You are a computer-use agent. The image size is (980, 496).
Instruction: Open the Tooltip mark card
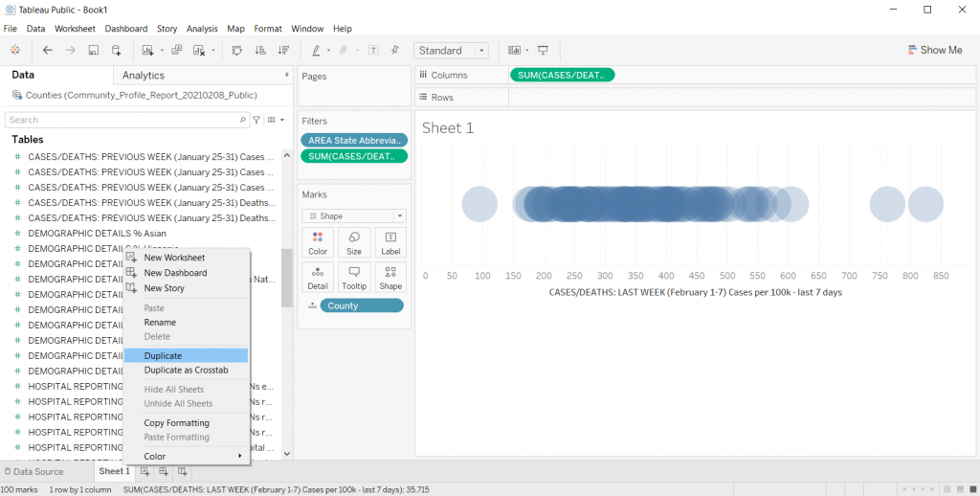354,278
